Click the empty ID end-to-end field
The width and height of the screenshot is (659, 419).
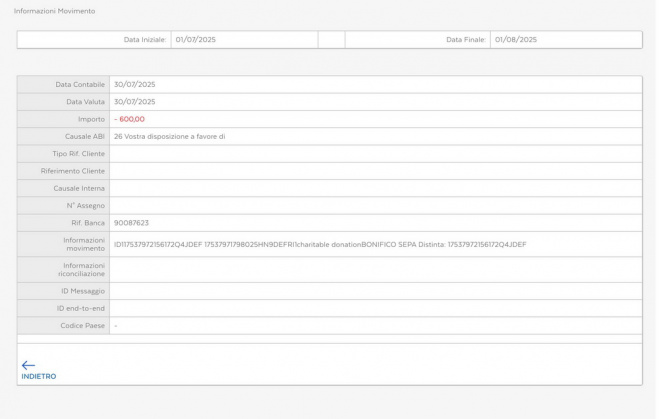(x=375, y=308)
